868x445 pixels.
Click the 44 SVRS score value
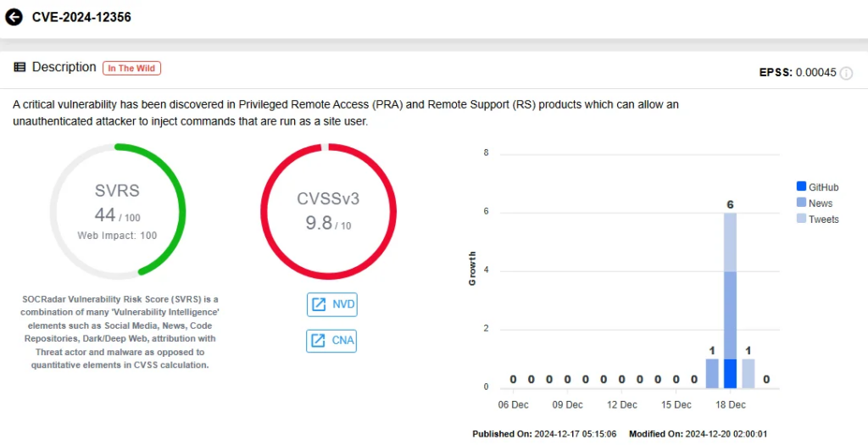(x=105, y=214)
